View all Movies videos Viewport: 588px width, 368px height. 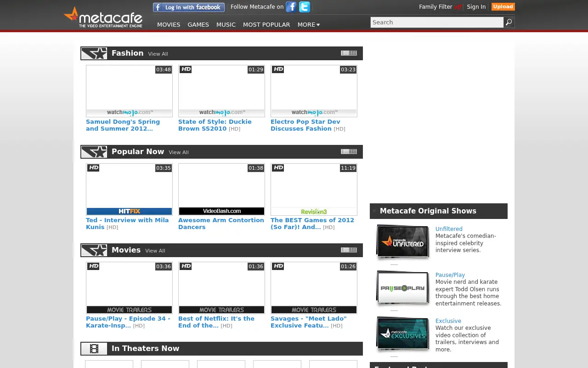pos(155,251)
